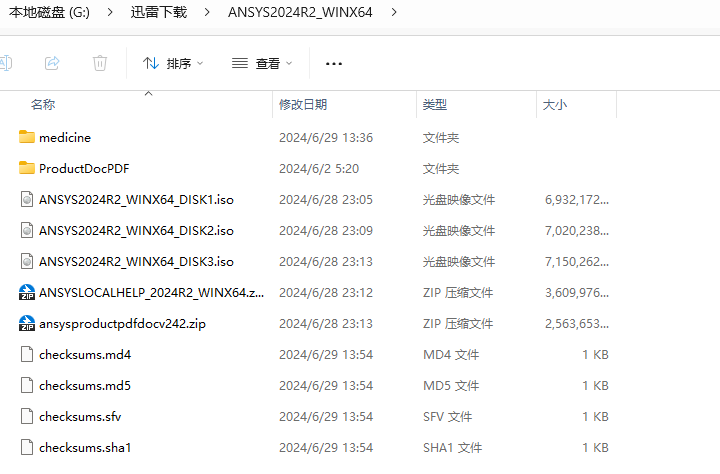Select ANSYS2024R2_WINX64_DISK3.iso file name
Screen dimensions: 720x474
136,262
